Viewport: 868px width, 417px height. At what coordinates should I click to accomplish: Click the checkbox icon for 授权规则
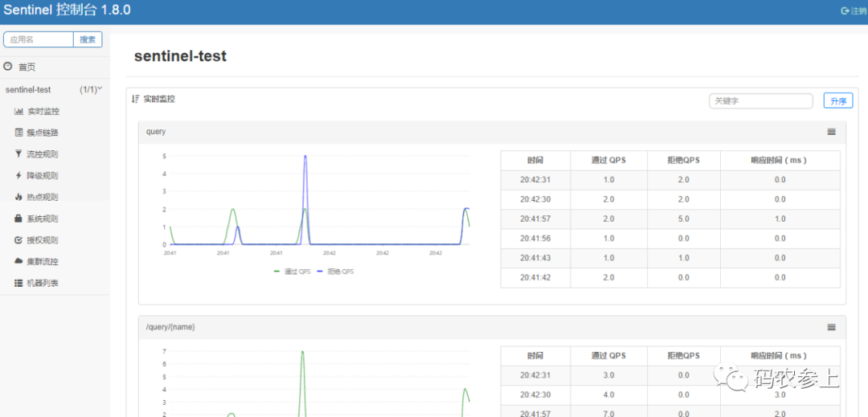coord(18,240)
